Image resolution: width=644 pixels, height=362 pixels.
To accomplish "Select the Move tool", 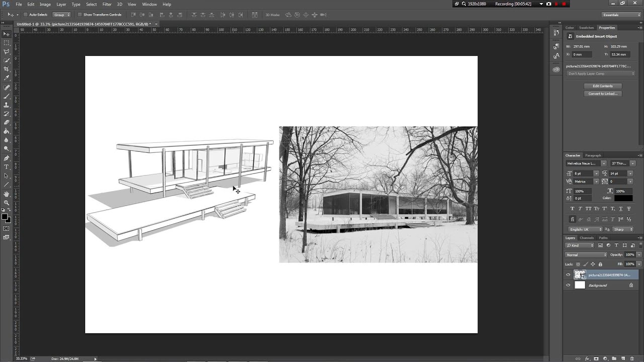I will click(7, 34).
